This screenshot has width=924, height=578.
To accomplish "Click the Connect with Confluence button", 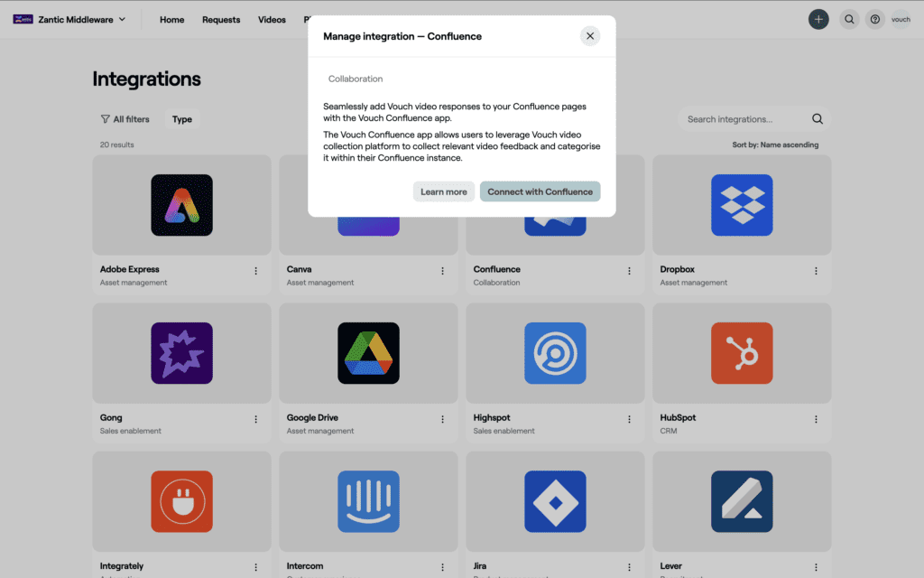I will click(x=540, y=191).
